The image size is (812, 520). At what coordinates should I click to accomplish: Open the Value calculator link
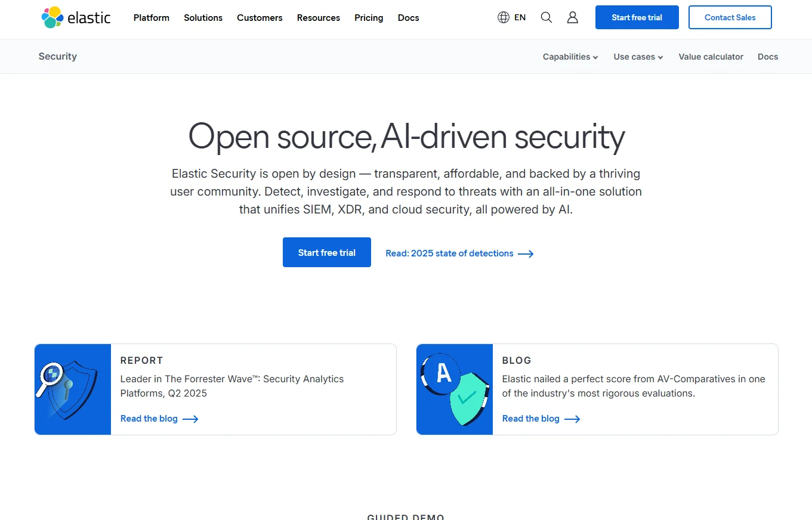[x=711, y=57]
